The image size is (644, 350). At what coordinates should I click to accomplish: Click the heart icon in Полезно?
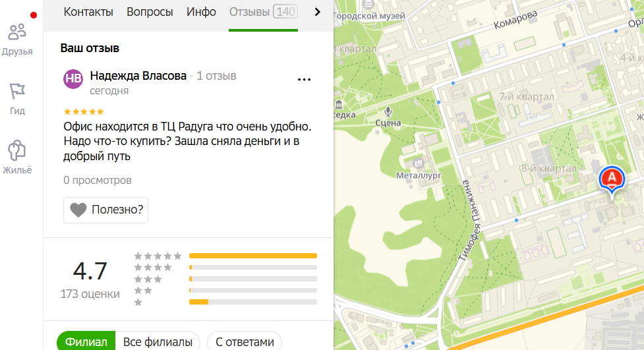pyautogui.click(x=78, y=210)
